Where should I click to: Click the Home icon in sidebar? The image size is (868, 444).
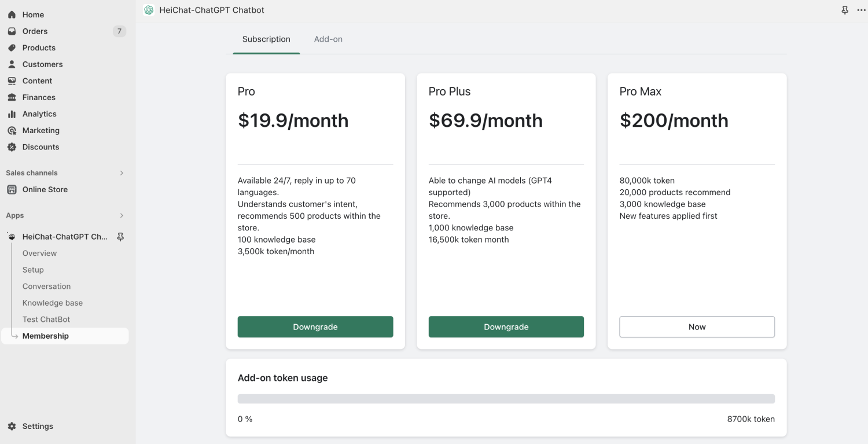pyautogui.click(x=12, y=14)
